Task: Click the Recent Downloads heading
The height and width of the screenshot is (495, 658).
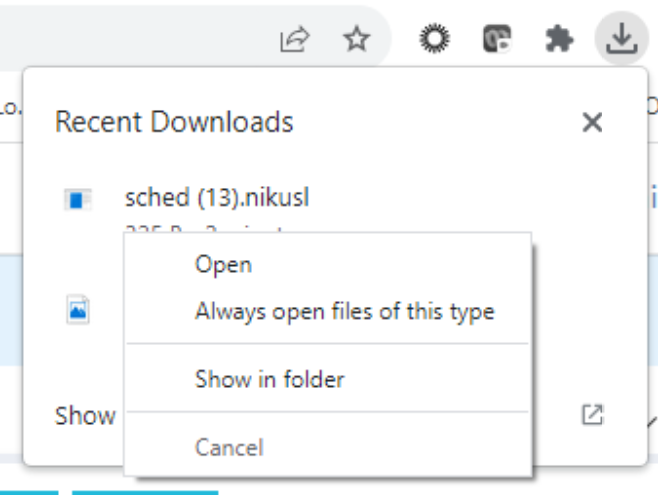Action: (174, 122)
